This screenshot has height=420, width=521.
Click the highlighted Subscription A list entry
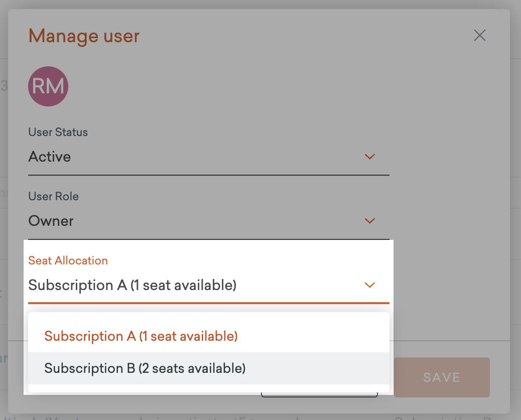[x=141, y=336]
